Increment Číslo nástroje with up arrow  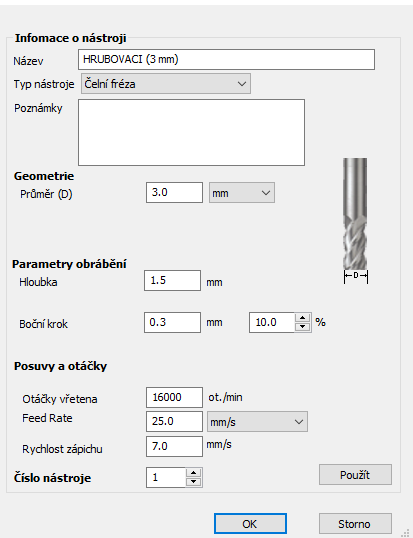(194, 473)
